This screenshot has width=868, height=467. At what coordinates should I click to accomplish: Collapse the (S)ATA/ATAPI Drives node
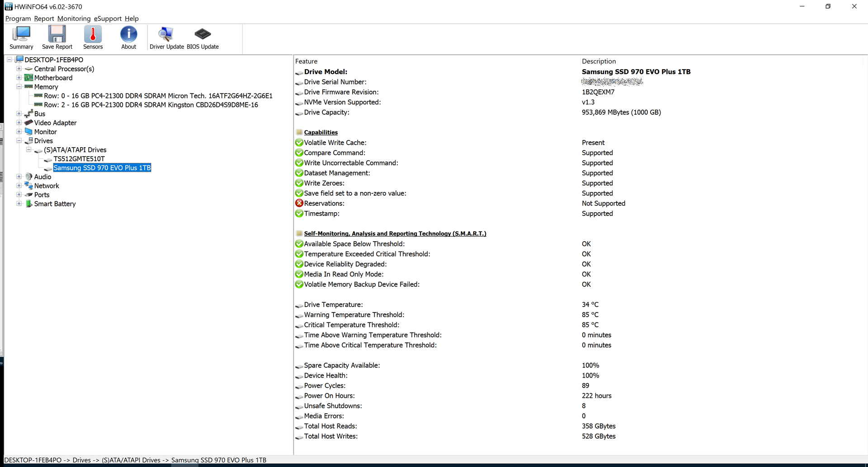coord(28,149)
